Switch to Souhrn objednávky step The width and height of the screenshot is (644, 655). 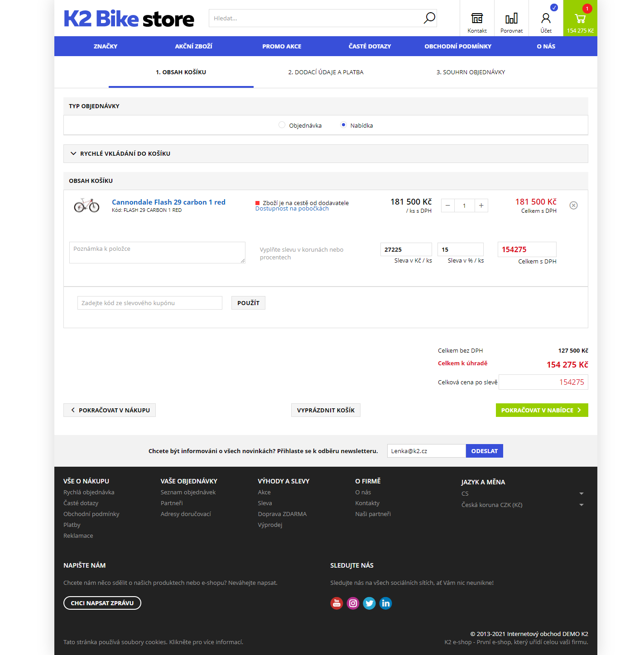point(471,72)
